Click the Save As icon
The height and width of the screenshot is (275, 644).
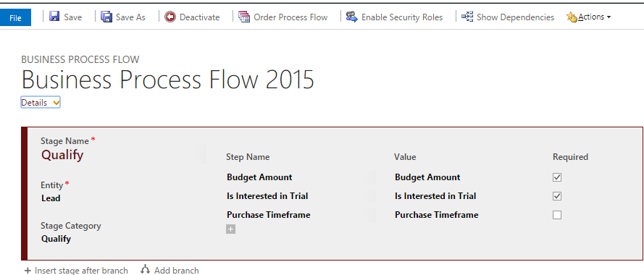pos(106,17)
